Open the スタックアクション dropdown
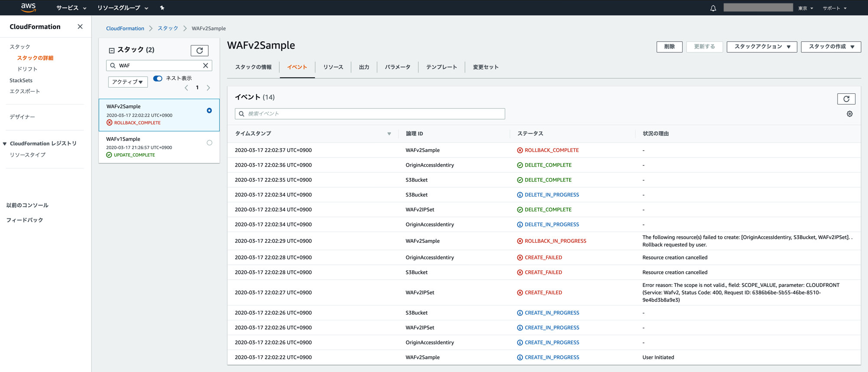The height and width of the screenshot is (372, 868). pyautogui.click(x=762, y=47)
